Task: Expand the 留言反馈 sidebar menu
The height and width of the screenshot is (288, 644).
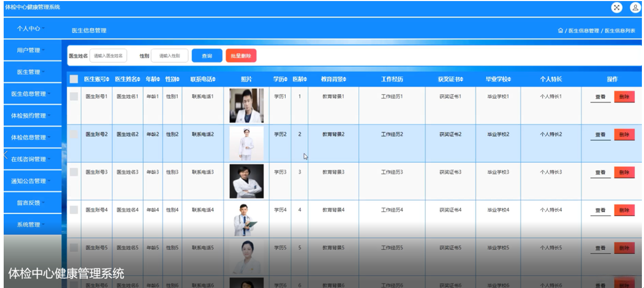Action: (x=32, y=203)
